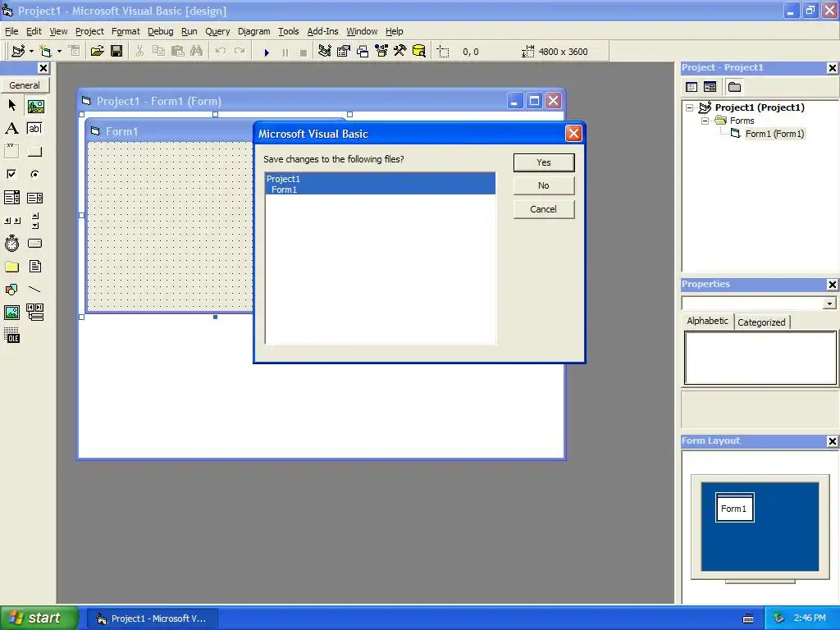Viewport: 840px width, 630px height.
Task: Select the ListBox control tool
Action: (35, 198)
